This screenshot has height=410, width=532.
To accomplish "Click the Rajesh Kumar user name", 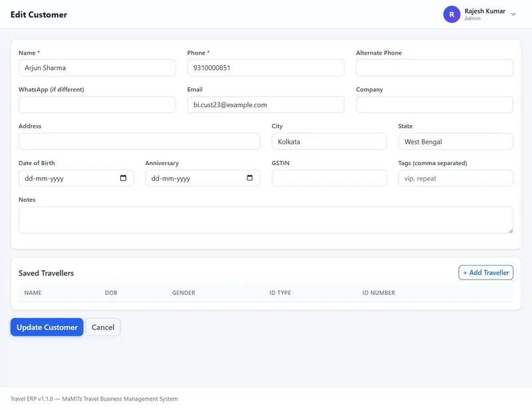I will point(485,11).
